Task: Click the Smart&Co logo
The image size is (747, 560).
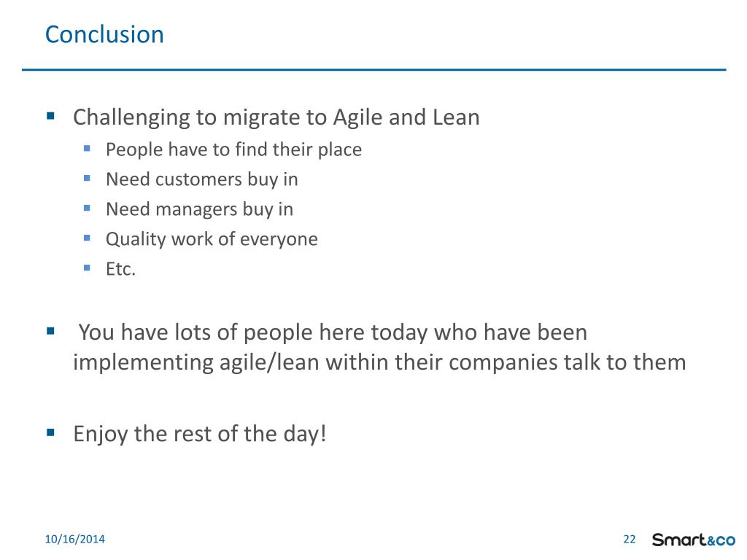Action: (x=694, y=540)
